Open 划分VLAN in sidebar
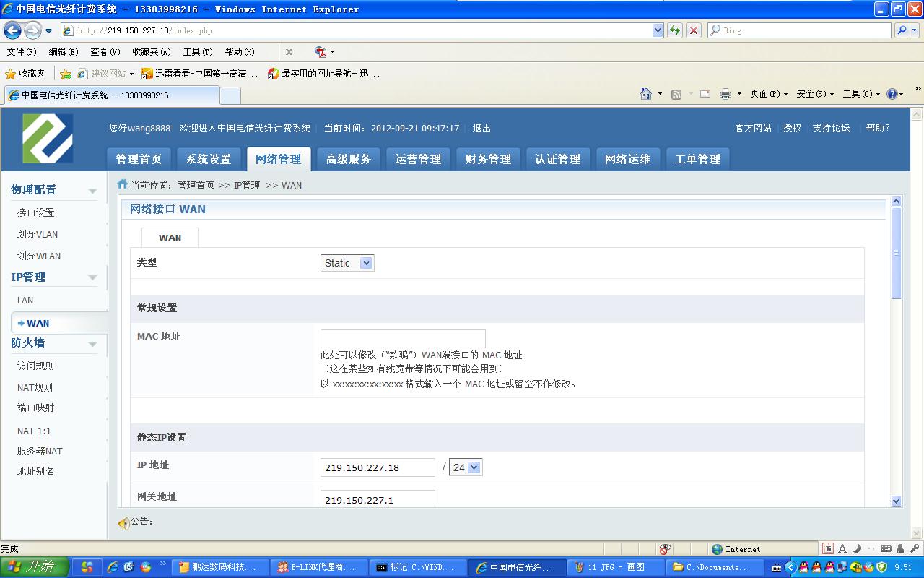This screenshot has height=578, width=924. coord(38,234)
